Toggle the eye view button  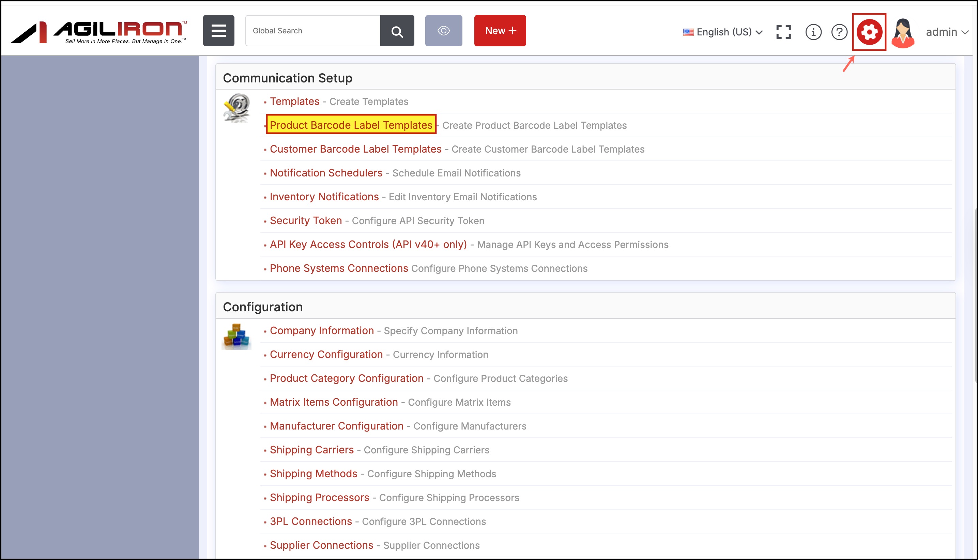[443, 31]
